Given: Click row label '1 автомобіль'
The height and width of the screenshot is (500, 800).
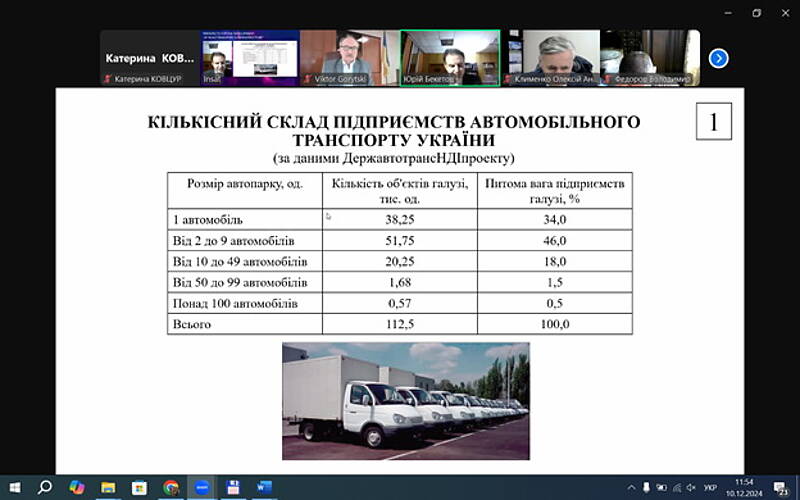Looking at the screenshot, I should click(x=208, y=220).
